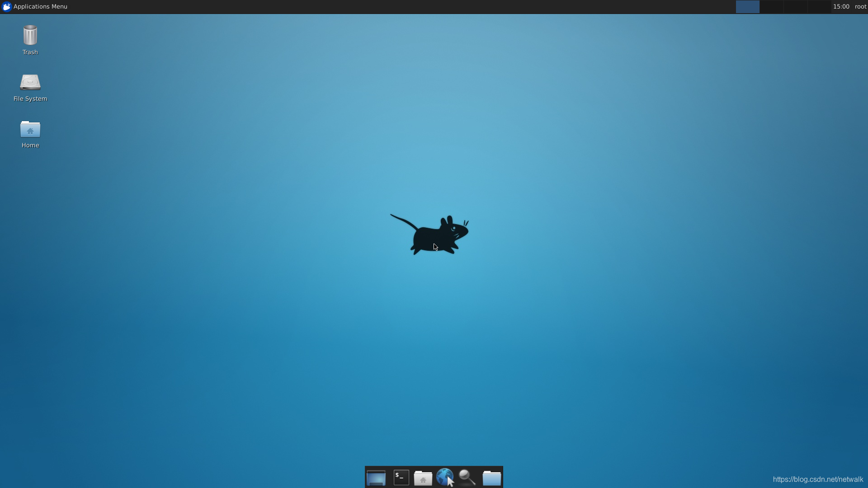Switch to the third workspace

pyautogui.click(x=795, y=6)
